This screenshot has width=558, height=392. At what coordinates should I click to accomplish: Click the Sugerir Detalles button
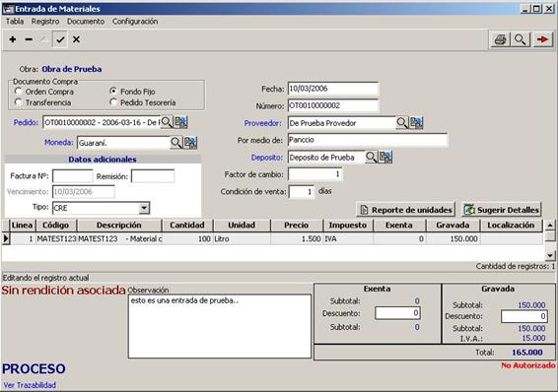pos(502,210)
